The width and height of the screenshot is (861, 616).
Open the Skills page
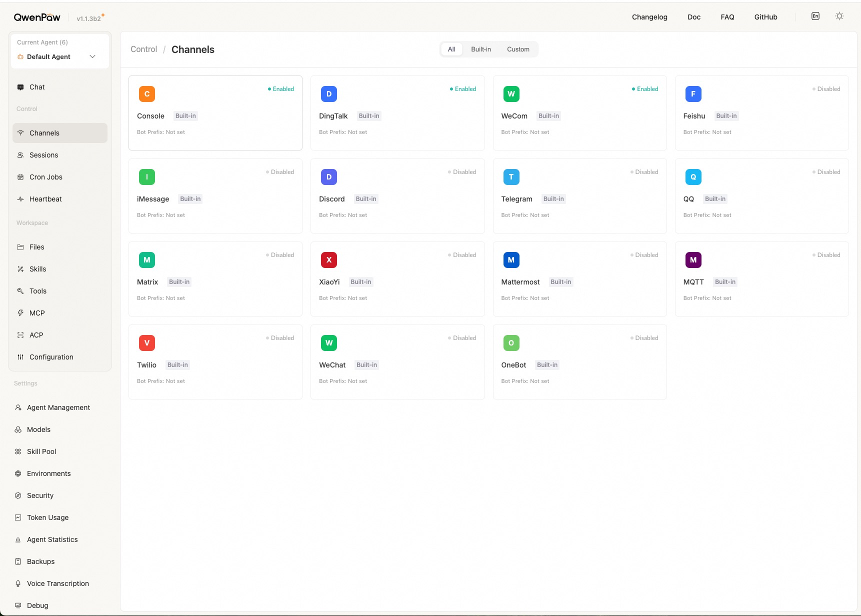click(x=60, y=269)
